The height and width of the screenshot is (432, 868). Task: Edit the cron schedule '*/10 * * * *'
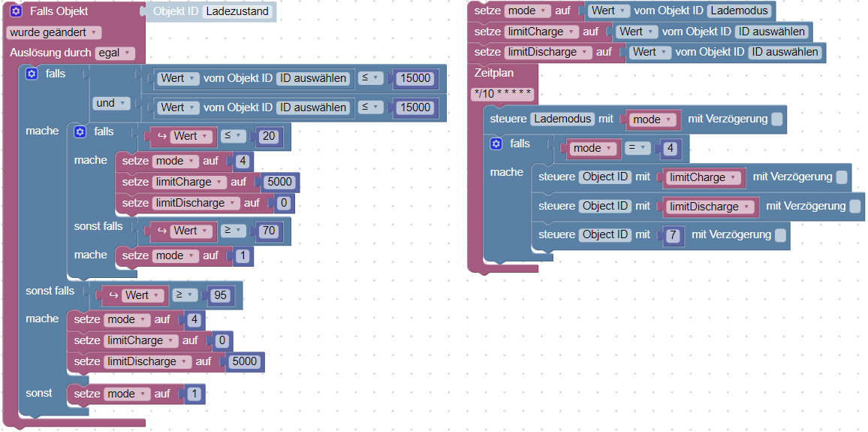pos(502,94)
